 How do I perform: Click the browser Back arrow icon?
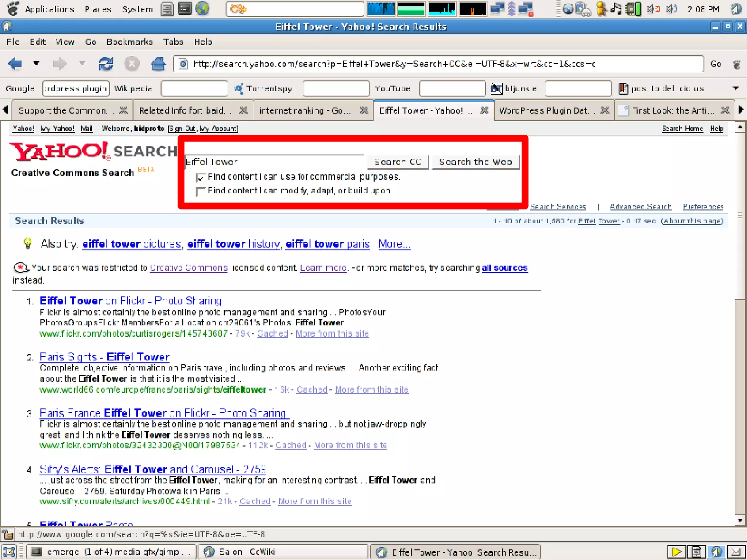[15, 64]
